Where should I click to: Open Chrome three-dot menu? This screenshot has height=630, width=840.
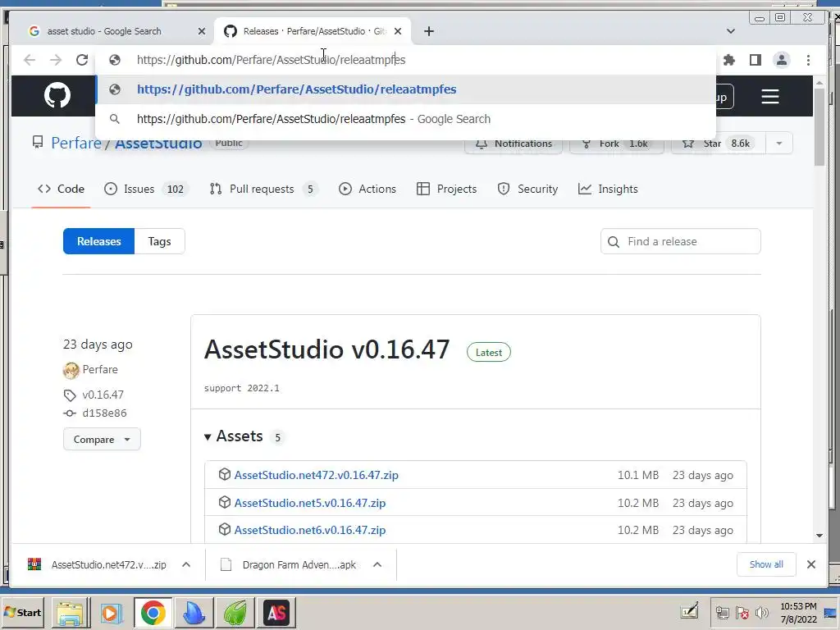pyautogui.click(x=808, y=60)
